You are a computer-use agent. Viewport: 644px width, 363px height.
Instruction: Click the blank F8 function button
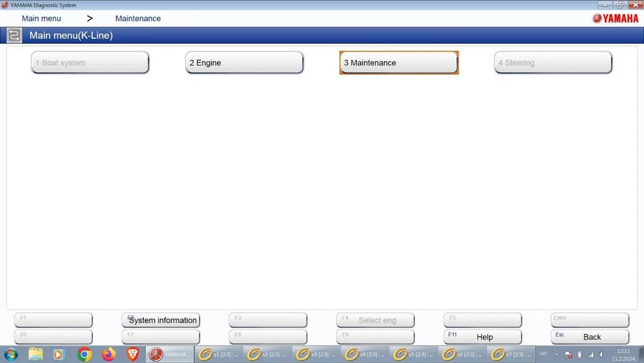pyautogui.click(x=268, y=337)
